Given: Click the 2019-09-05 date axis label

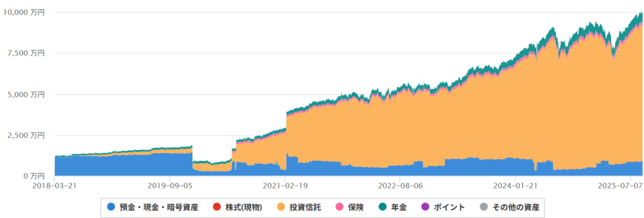Looking at the screenshot, I should (170, 185).
